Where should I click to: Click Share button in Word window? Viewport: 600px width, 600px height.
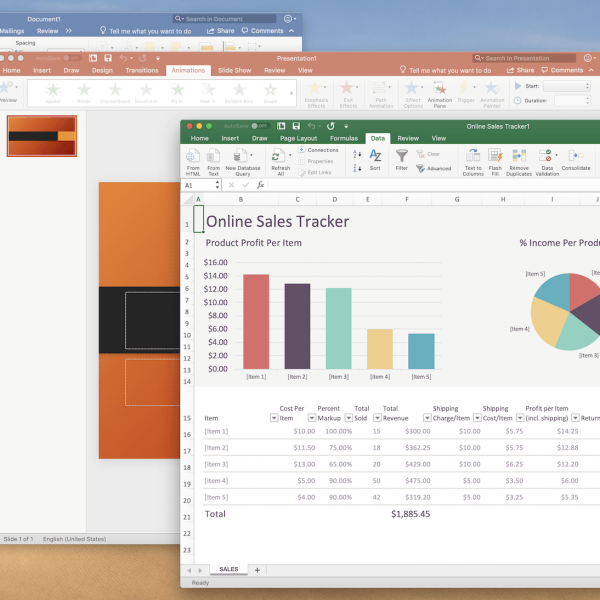(x=221, y=31)
